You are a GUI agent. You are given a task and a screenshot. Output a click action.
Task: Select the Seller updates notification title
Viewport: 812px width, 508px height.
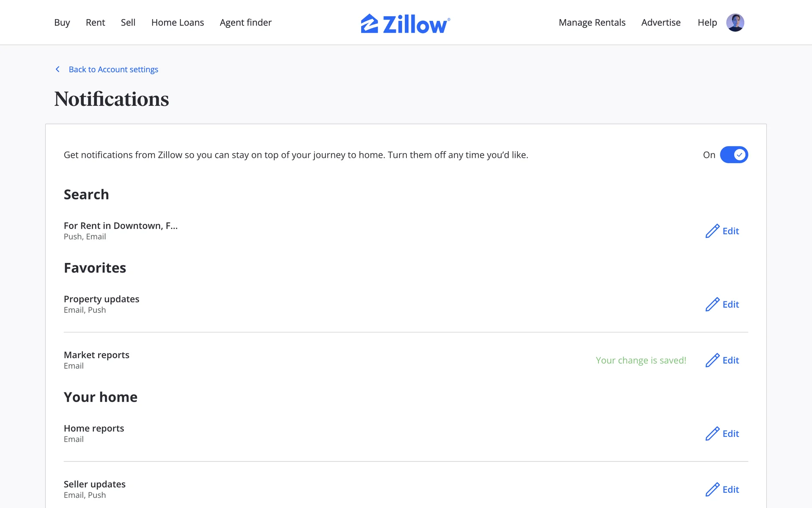[x=95, y=484]
